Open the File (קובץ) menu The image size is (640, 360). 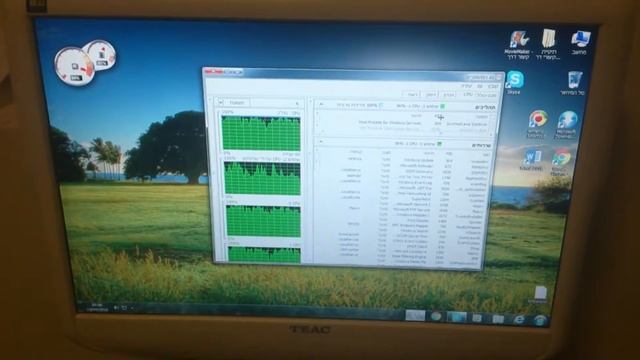pos(493,87)
